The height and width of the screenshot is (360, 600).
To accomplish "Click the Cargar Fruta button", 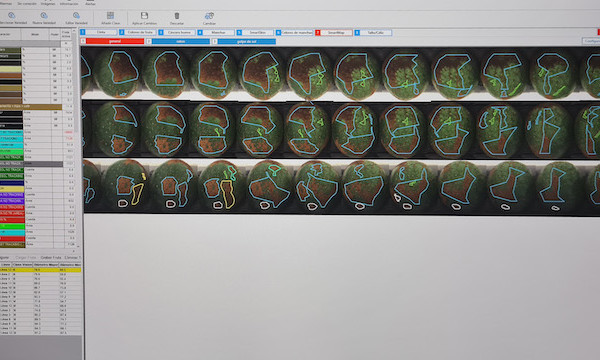I will click(26, 257).
